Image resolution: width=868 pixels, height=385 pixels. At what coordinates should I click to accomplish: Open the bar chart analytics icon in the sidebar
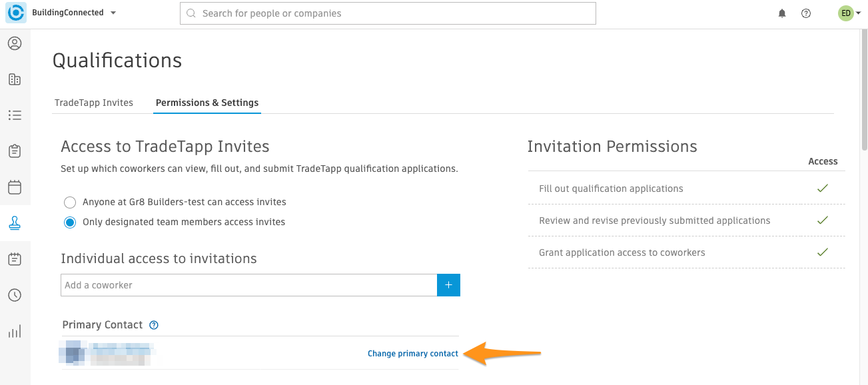(x=15, y=331)
